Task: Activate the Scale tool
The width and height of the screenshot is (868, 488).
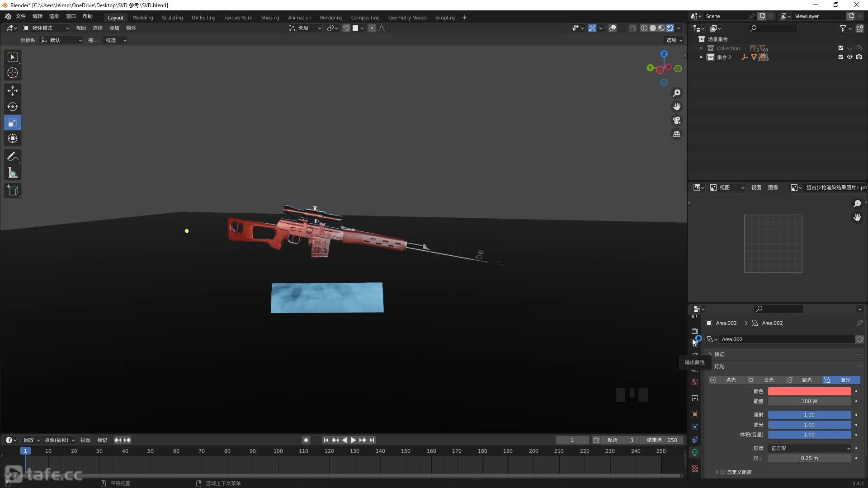Action: (13, 122)
